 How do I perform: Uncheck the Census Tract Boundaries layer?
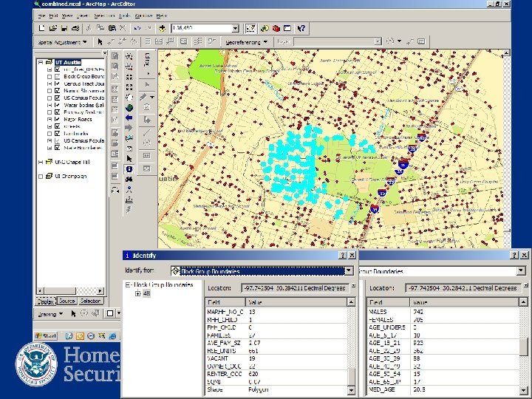(57, 83)
